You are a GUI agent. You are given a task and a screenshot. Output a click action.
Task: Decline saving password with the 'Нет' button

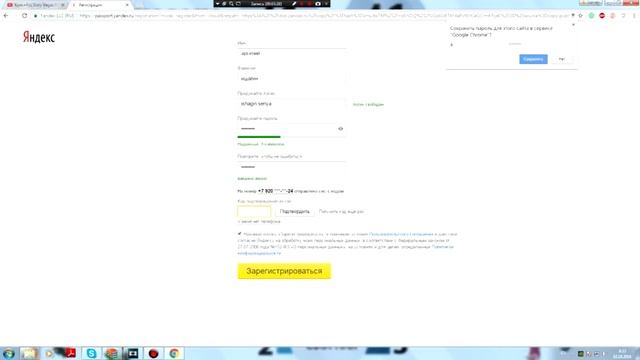click(x=562, y=59)
